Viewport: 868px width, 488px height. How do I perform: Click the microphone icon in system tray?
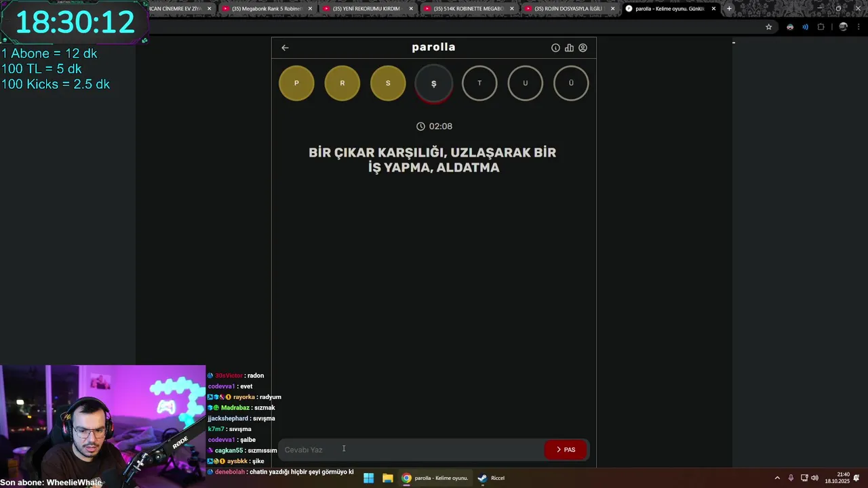(791, 478)
